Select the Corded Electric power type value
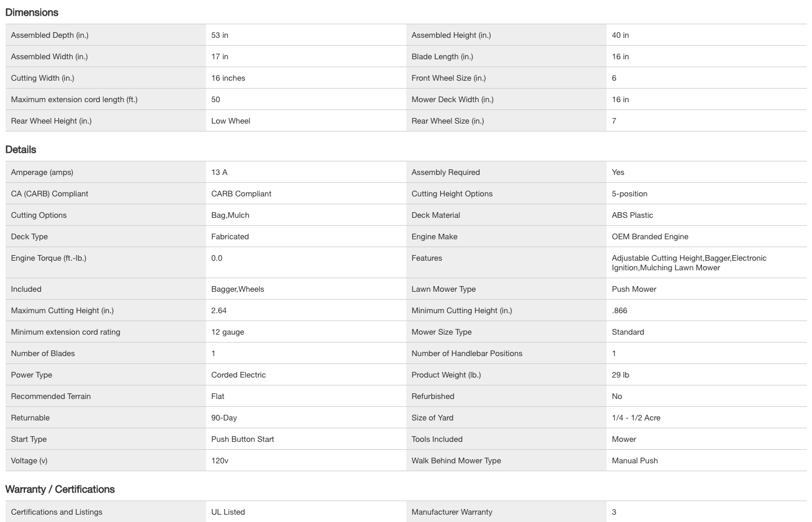Viewport: 812px width, 522px height. (x=238, y=375)
